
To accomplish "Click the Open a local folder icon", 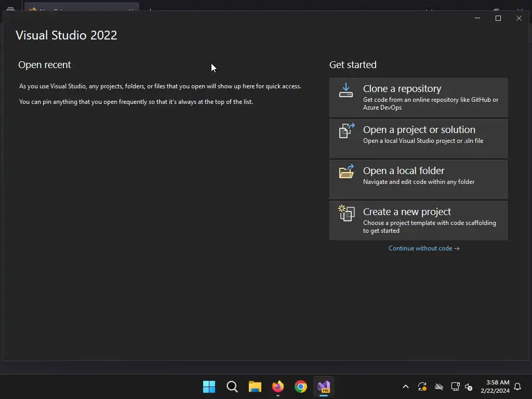I will pyautogui.click(x=347, y=171).
